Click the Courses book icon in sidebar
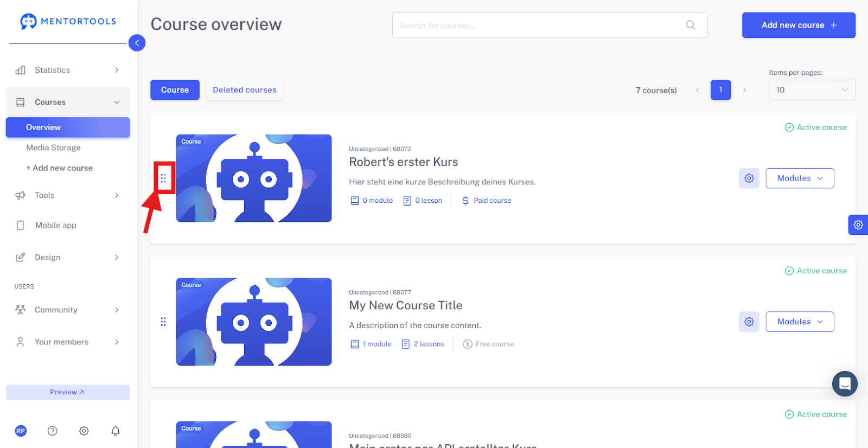This screenshot has width=868, height=448. pyautogui.click(x=21, y=102)
